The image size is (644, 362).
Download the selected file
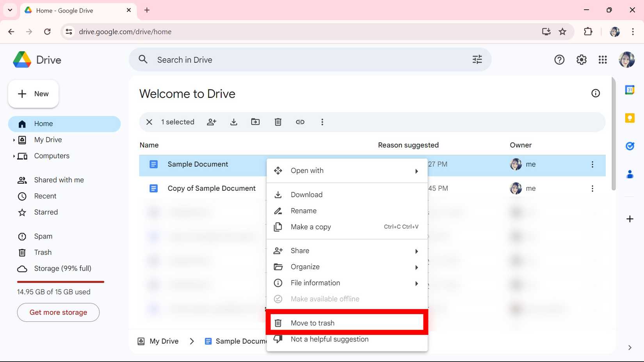click(x=234, y=122)
